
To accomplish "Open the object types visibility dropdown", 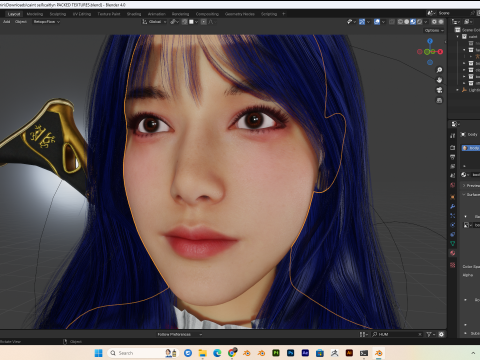I will [x=351, y=22].
